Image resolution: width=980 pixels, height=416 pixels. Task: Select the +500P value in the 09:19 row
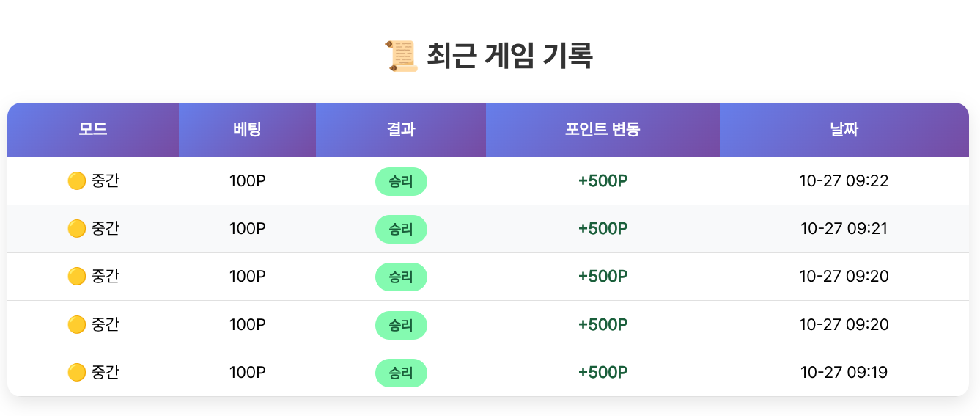tap(603, 373)
